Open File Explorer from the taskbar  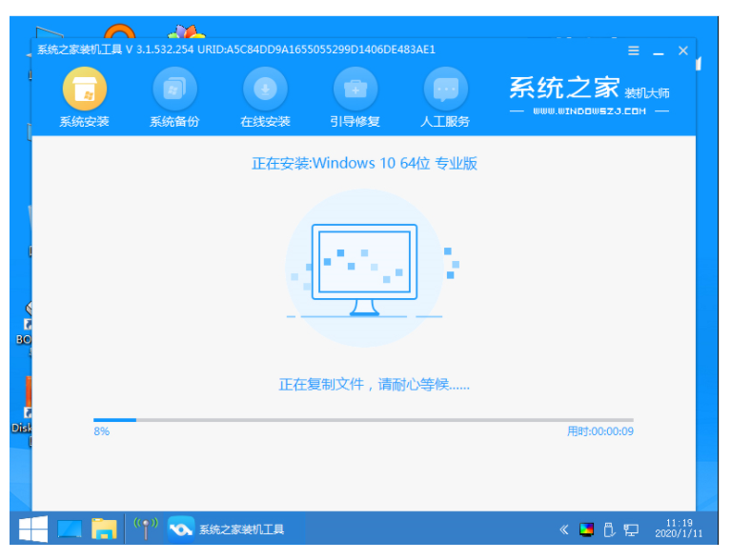coord(104,529)
